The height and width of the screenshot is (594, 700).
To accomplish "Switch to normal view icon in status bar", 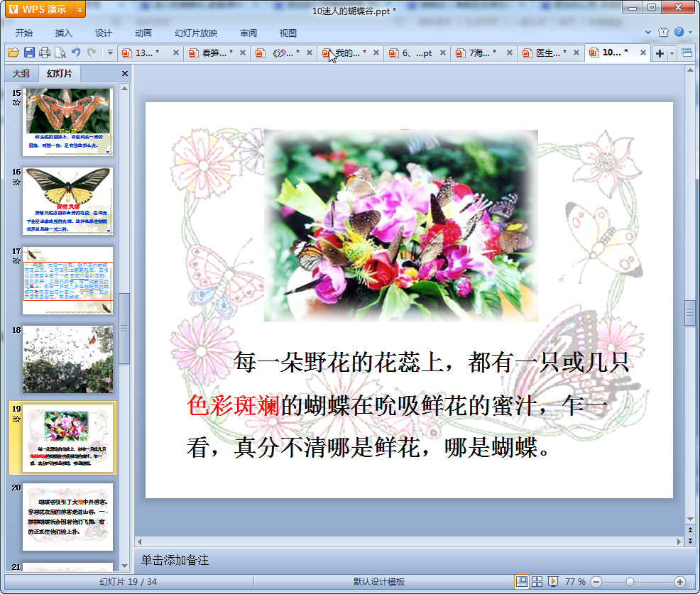I will [521, 581].
